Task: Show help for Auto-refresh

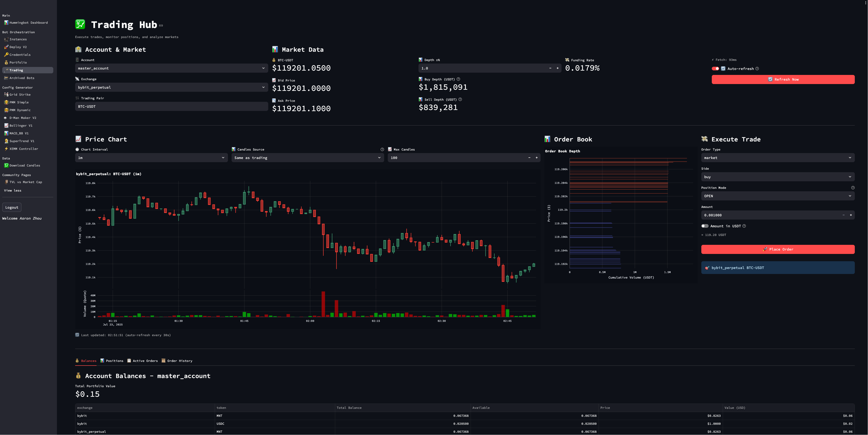Action: pos(757,69)
